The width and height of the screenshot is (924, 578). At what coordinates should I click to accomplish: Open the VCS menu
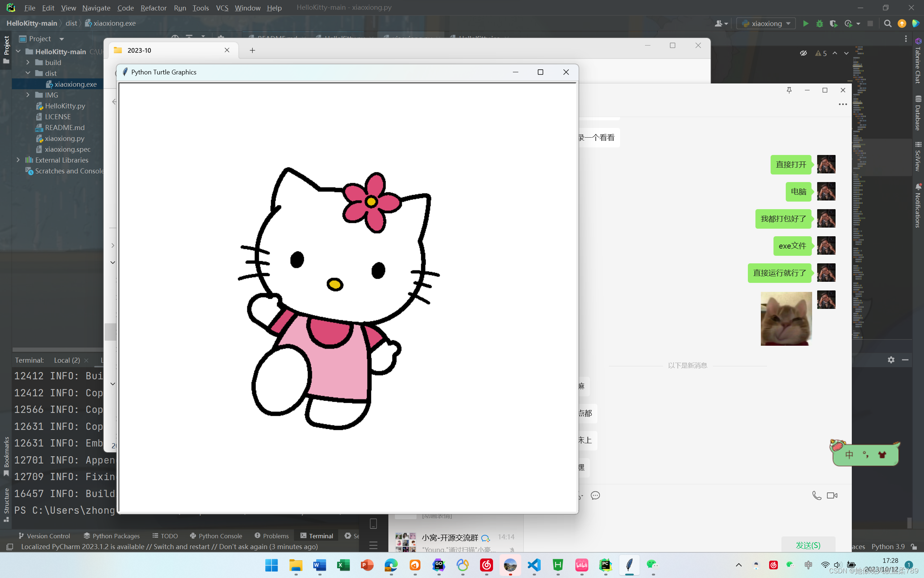pyautogui.click(x=222, y=8)
